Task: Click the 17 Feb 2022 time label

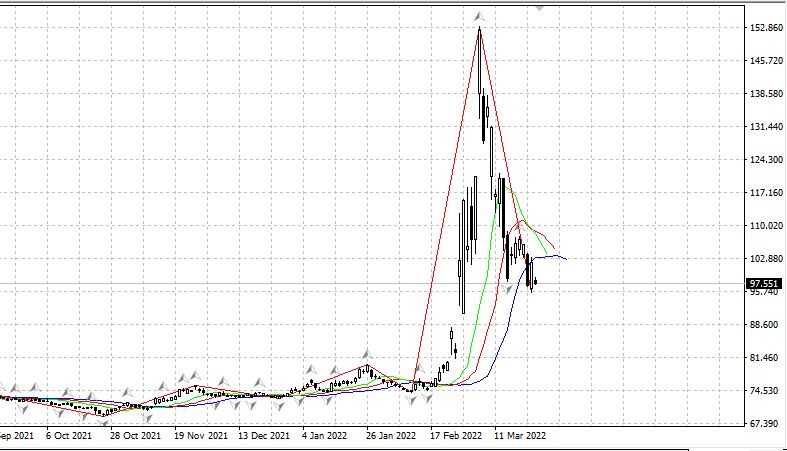Action: [456, 435]
